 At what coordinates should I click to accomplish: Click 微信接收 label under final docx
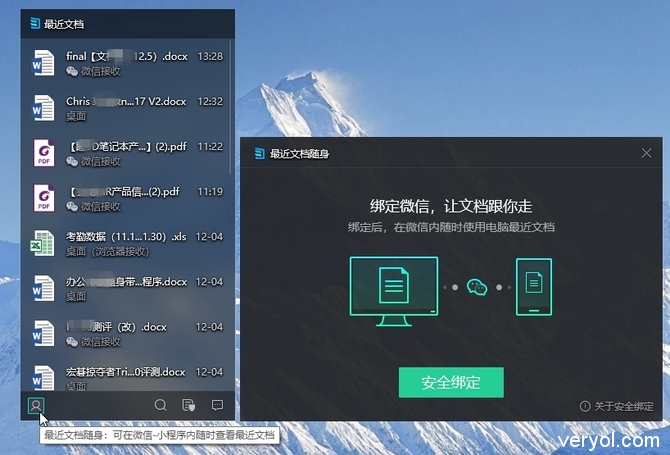tap(101, 71)
